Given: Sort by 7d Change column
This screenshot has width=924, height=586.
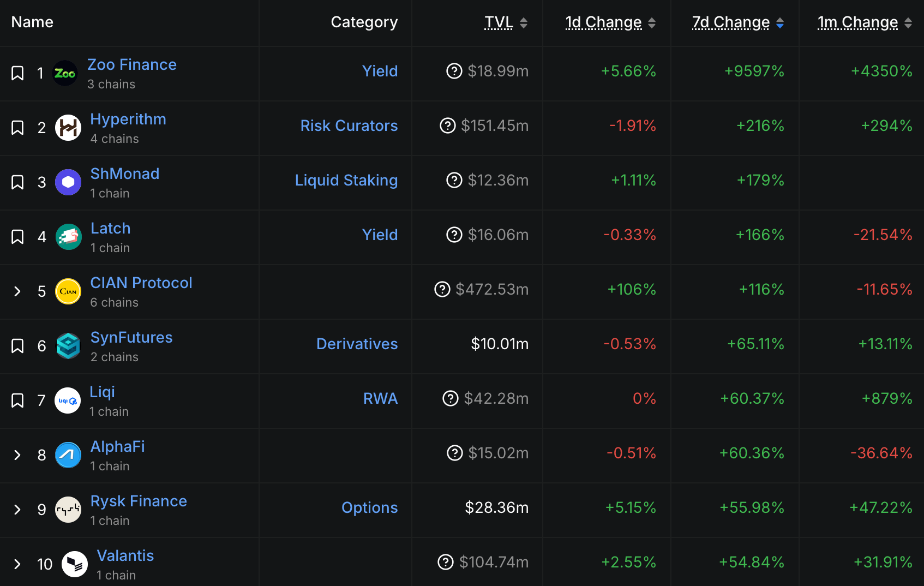Looking at the screenshot, I should (x=738, y=22).
